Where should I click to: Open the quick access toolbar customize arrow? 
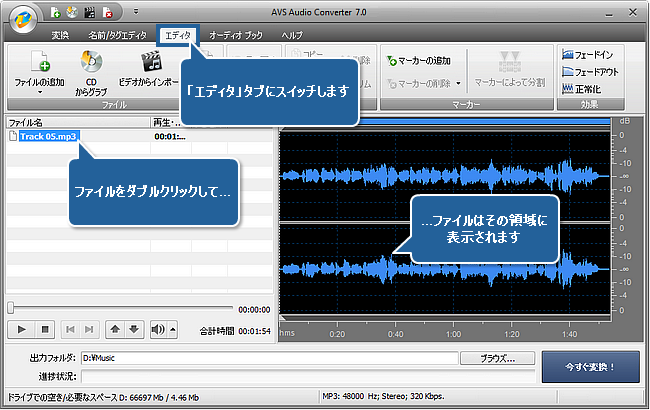[136, 12]
